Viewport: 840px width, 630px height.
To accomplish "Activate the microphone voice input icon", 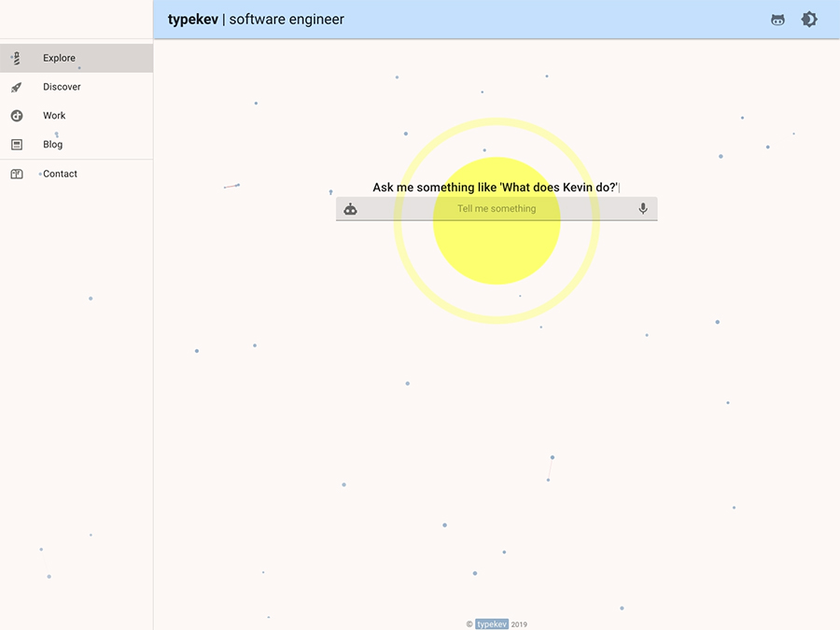I will click(x=643, y=209).
